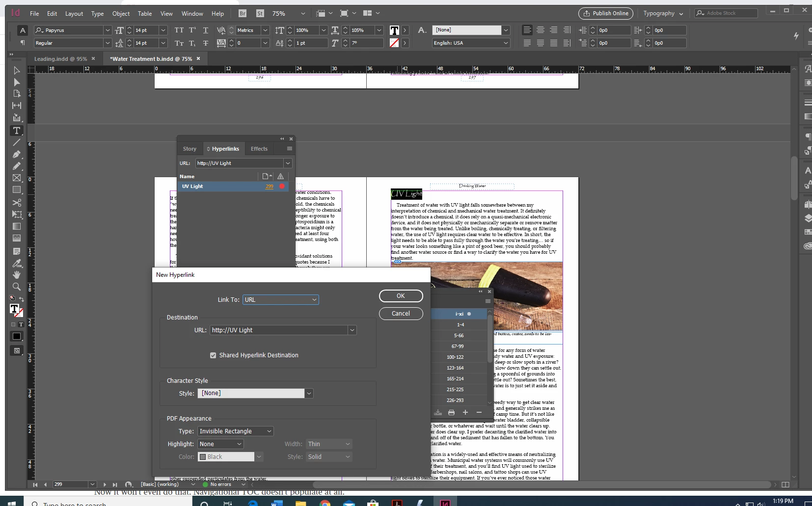Select the Pen tool
The image size is (812, 506).
pyautogui.click(x=16, y=154)
